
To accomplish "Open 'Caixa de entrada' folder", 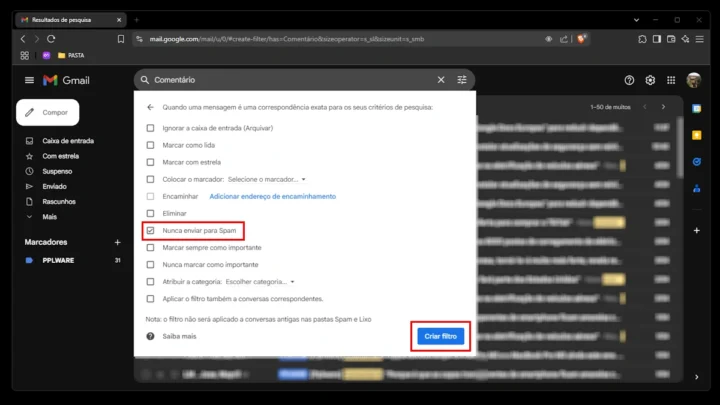I will [x=67, y=141].
